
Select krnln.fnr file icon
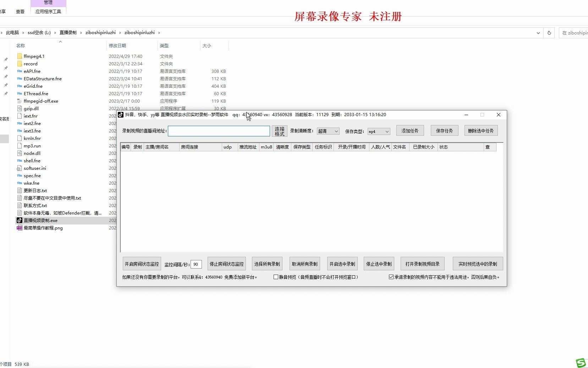click(x=20, y=138)
